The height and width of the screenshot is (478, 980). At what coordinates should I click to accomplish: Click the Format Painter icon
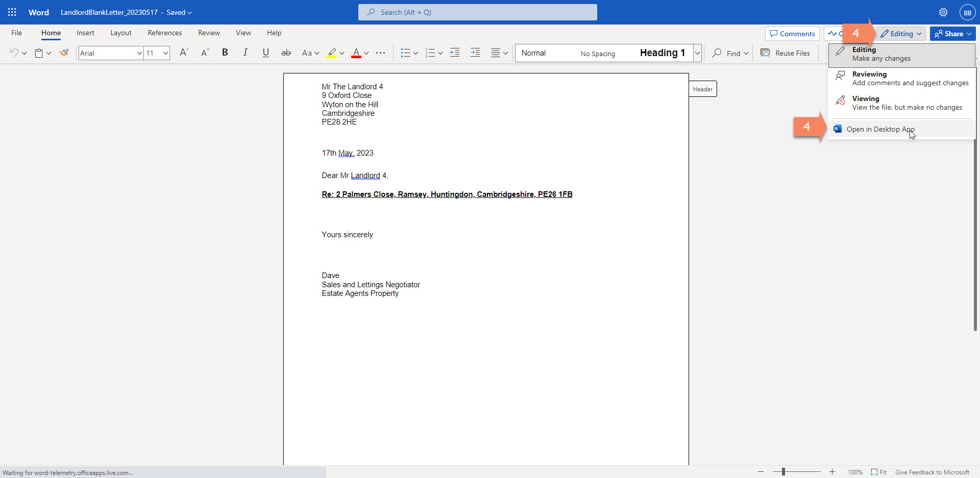(x=64, y=53)
